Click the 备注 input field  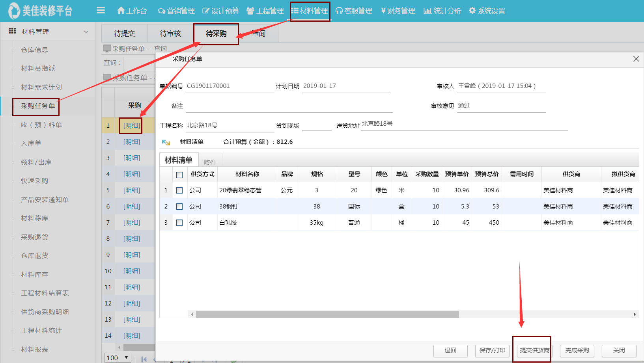(x=289, y=106)
